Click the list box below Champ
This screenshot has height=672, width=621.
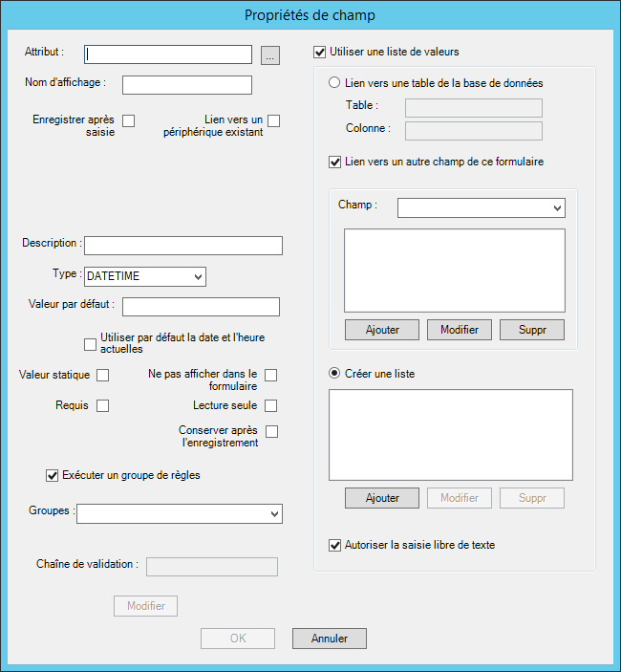click(x=455, y=271)
